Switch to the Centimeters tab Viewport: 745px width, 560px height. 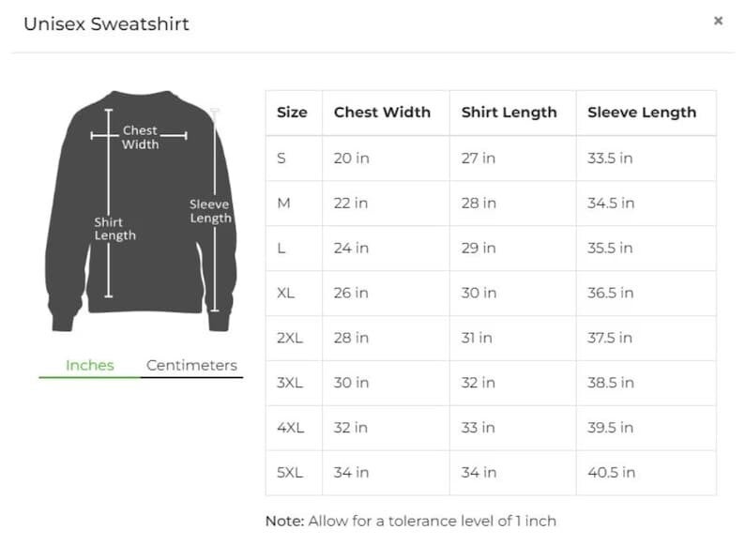pyautogui.click(x=191, y=366)
